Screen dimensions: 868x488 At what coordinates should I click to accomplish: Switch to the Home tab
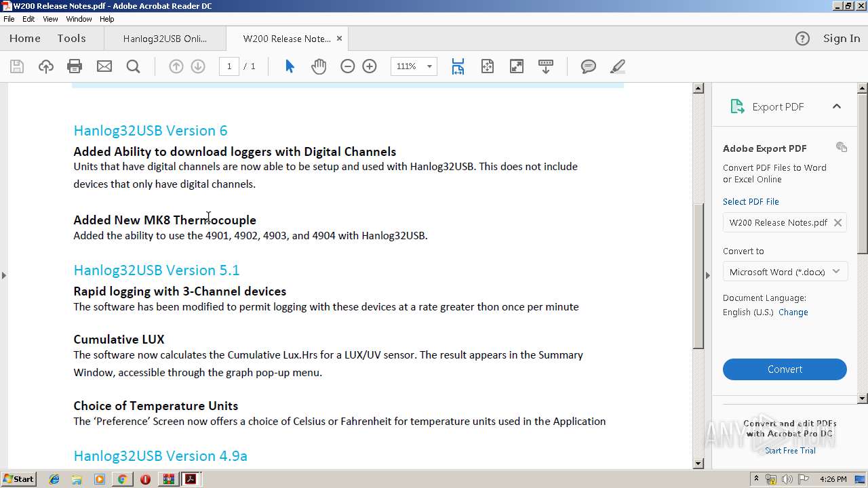tap(25, 39)
